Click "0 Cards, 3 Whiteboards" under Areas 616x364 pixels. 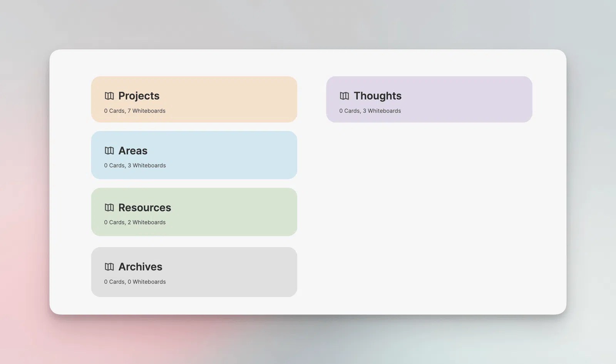135,165
